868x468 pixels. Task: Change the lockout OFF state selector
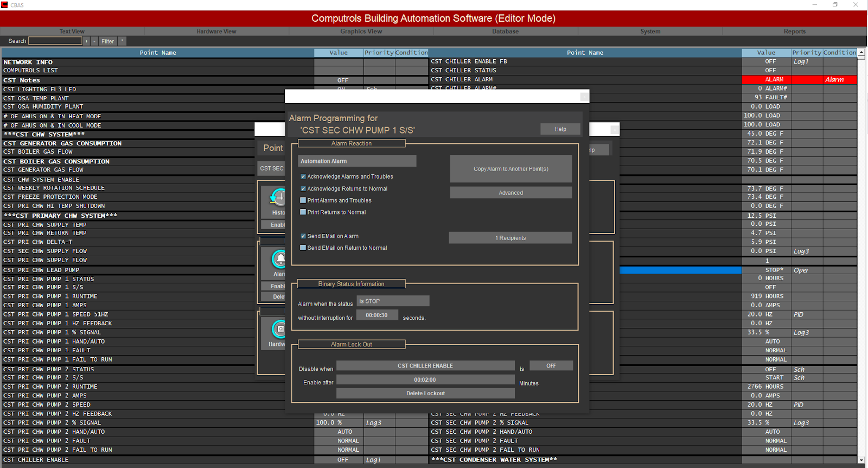[551, 365]
